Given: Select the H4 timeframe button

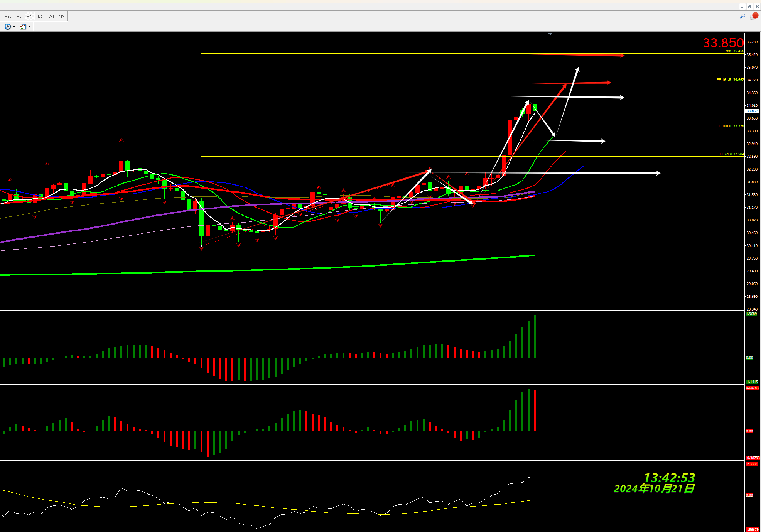Looking at the screenshot, I should [x=29, y=16].
